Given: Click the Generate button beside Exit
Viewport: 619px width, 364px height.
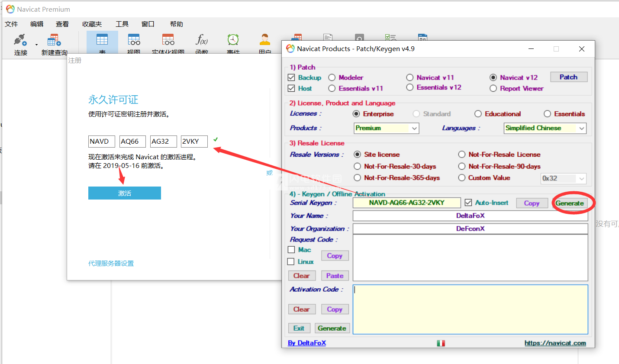Looking at the screenshot, I should (332, 328).
